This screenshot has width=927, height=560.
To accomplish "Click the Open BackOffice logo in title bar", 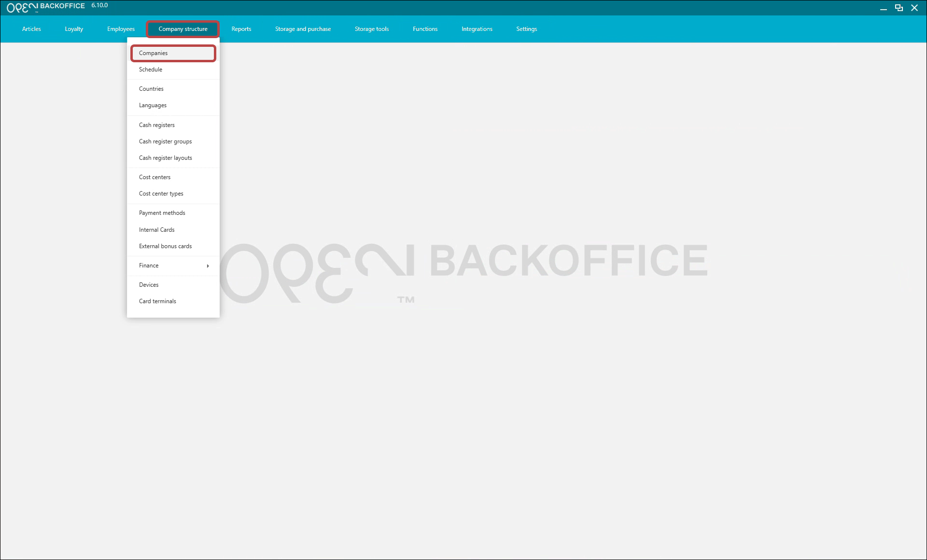I will tap(46, 7).
